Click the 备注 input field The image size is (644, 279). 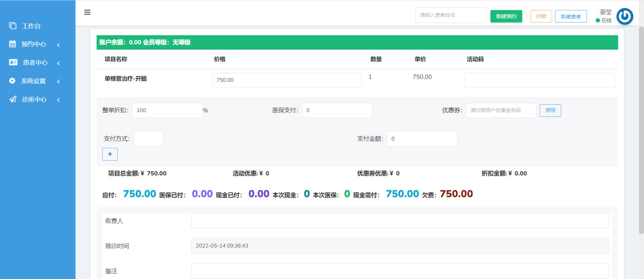click(400, 271)
